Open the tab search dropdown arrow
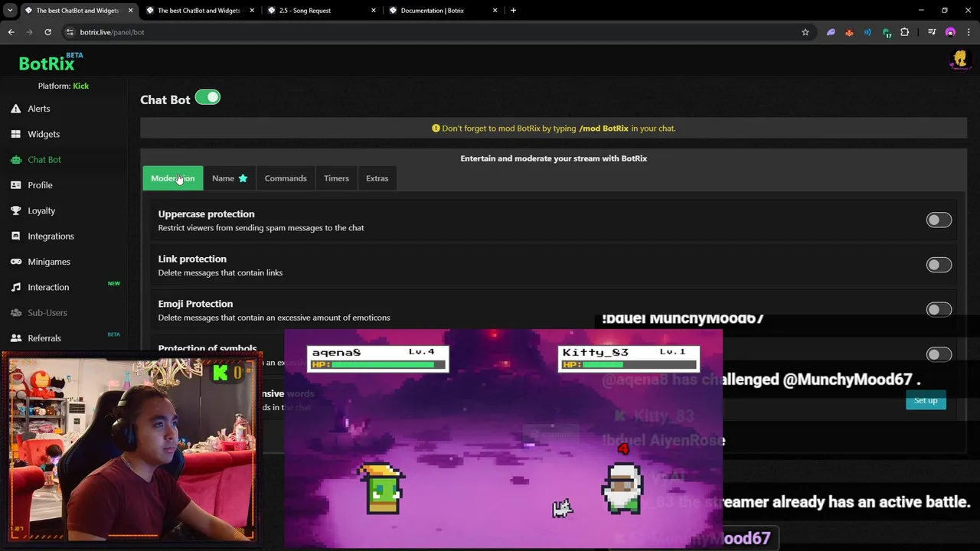Screen dimensions: 980x551 10,11
